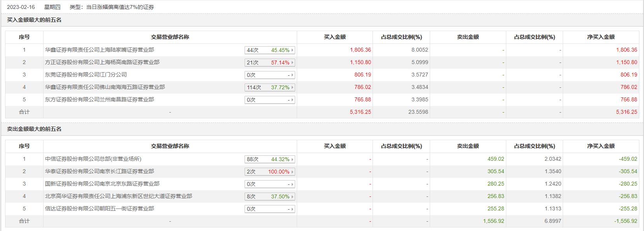
Task: Open 东莞证券股份有限公司江门分公司 link
Action: [86, 75]
